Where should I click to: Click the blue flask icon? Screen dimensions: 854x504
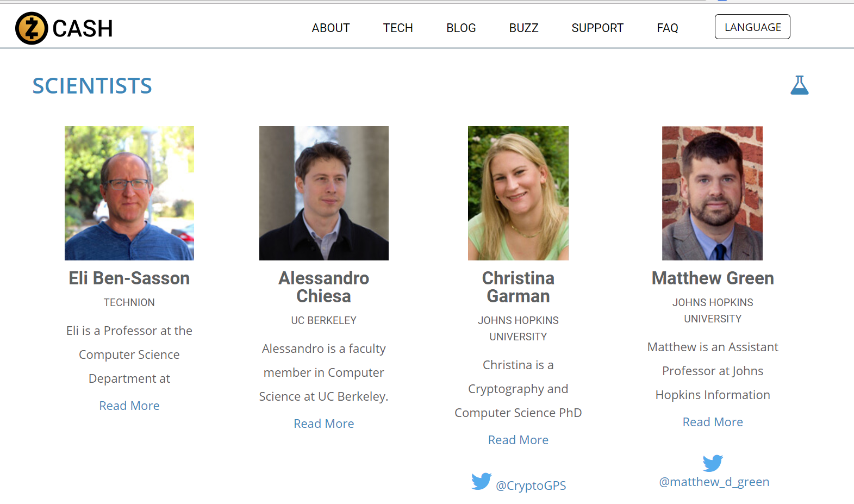799,85
